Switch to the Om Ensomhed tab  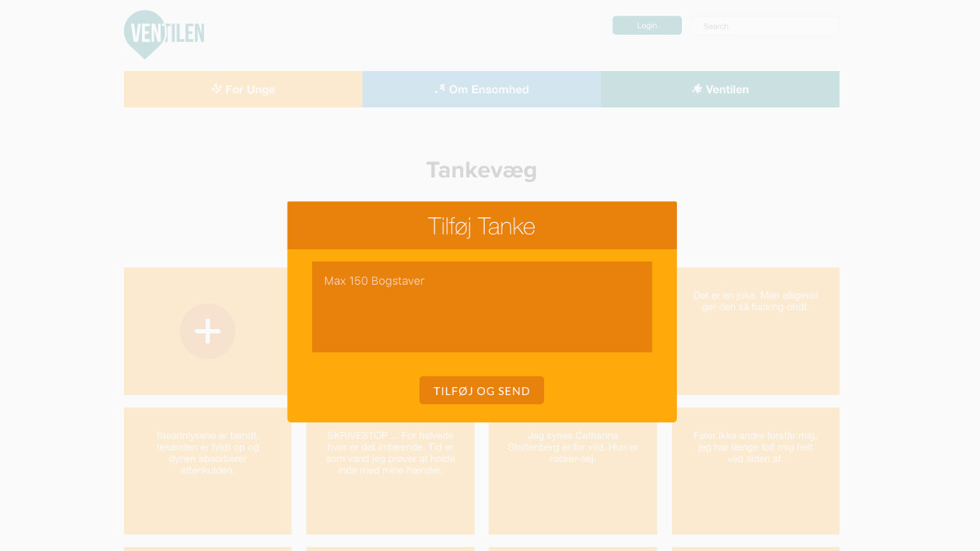pyautogui.click(x=482, y=90)
